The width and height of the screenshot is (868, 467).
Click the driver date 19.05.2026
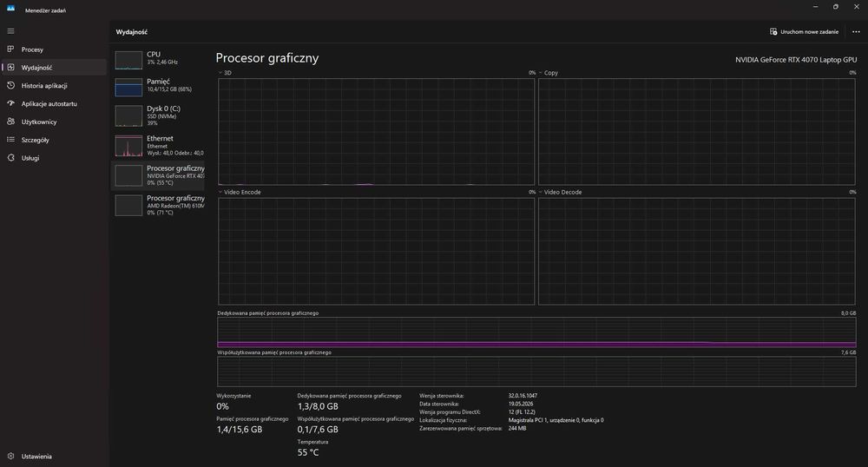coord(521,404)
